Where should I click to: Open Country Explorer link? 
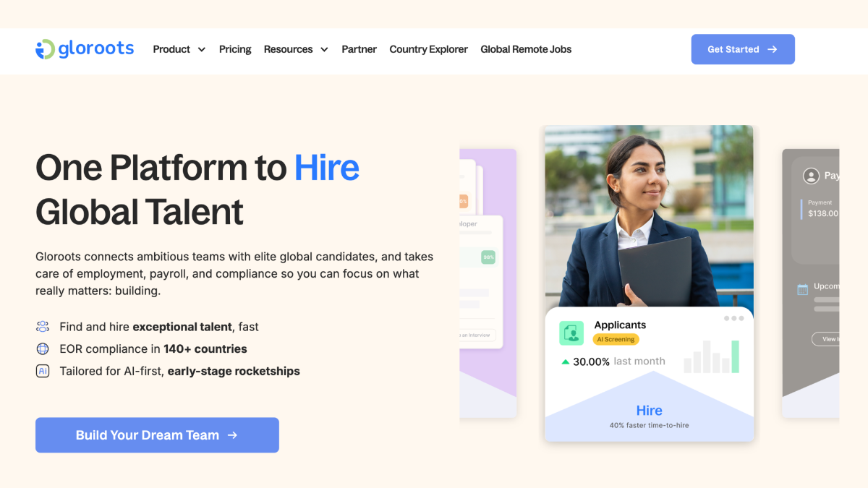click(428, 49)
